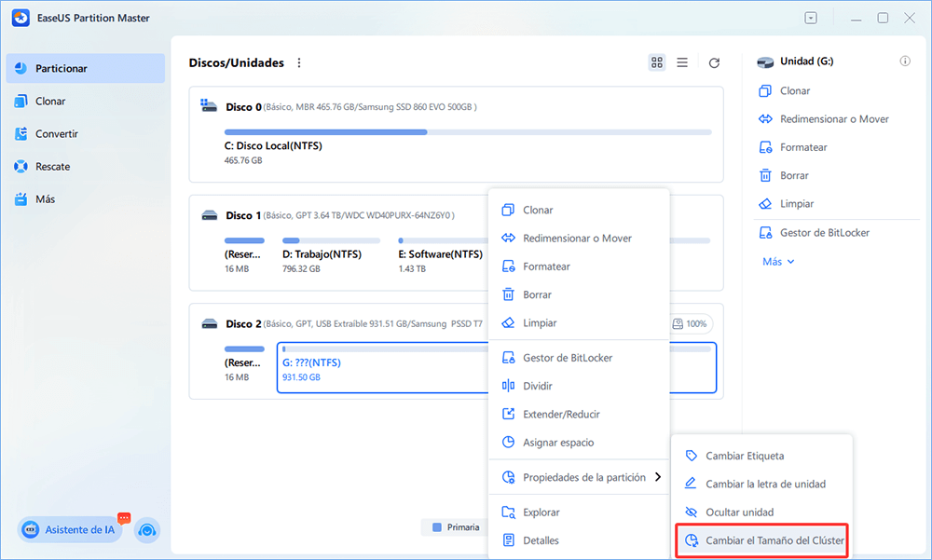Click the support headset icon
Image resolution: width=932 pixels, height=560 pixels.
coord(146,530)
